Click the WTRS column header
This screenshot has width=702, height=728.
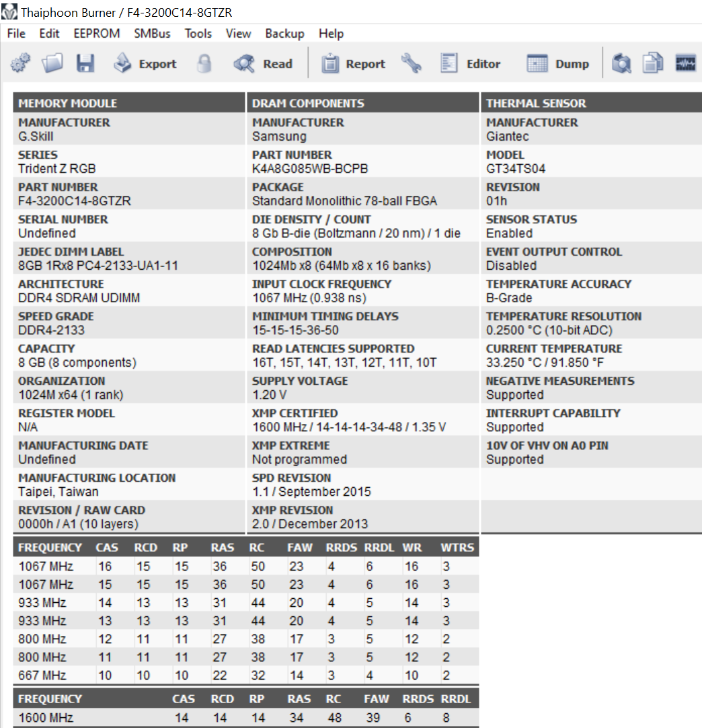coord(457,548)
